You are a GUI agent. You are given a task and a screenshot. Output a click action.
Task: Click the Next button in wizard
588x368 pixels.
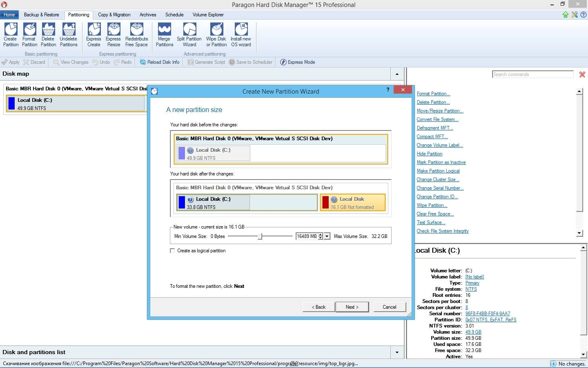(x=352, y=307)
